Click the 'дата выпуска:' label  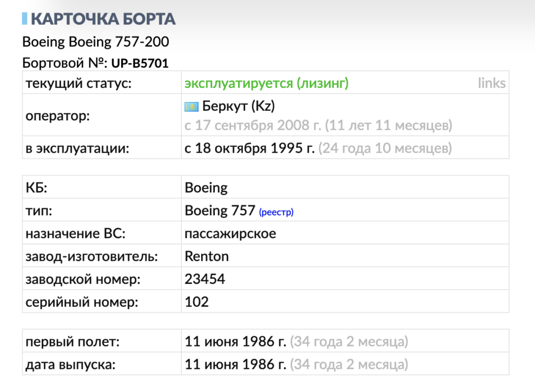tap(71, 365)
